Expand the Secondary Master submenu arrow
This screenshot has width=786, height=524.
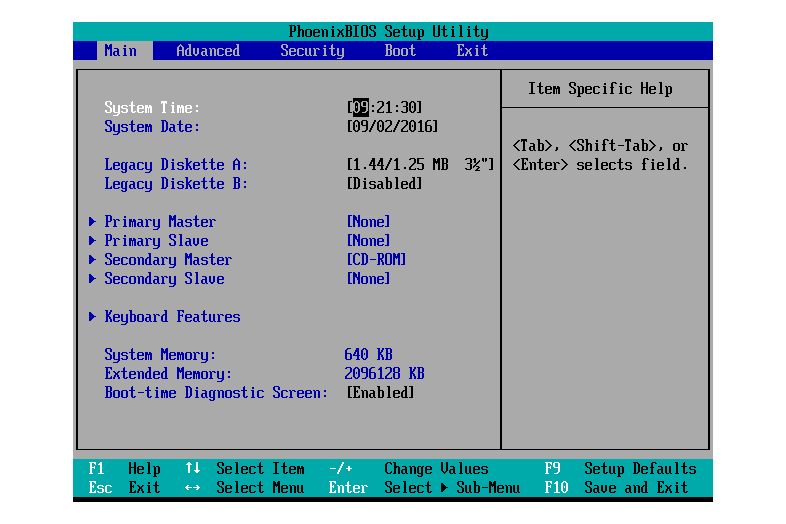92,260
